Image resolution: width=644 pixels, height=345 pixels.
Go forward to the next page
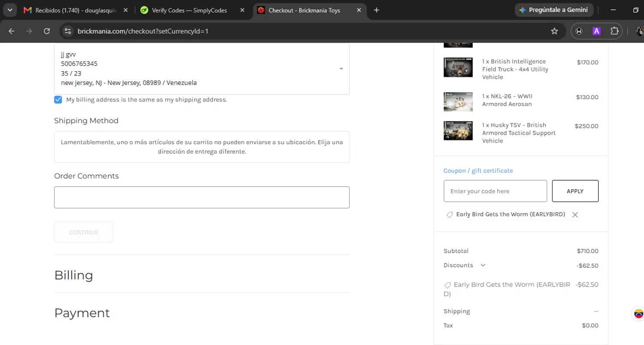point(29,31)
